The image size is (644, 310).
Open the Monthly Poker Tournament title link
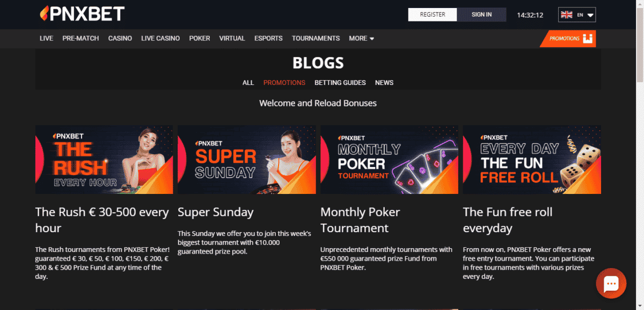pyautogui.click(x=360, y=220)
